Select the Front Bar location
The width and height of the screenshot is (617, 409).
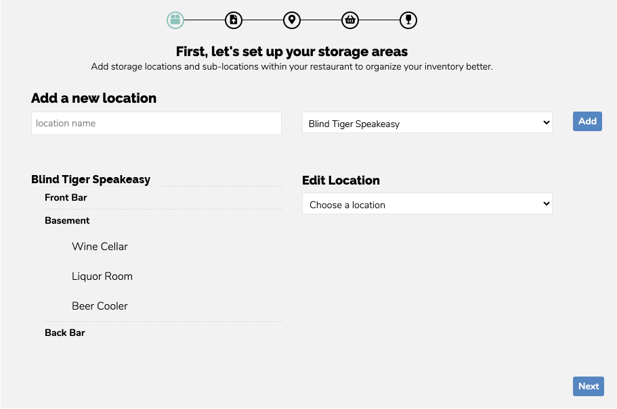tap(66, 198)
